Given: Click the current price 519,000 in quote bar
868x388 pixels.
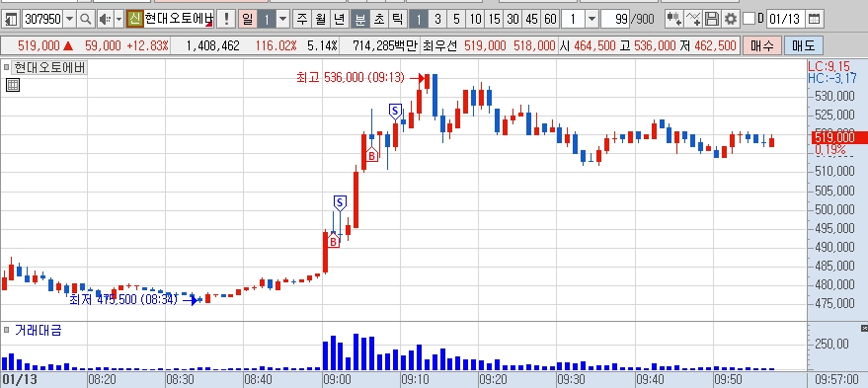Looking at the screenshot, I should click(x=39, y=46).
